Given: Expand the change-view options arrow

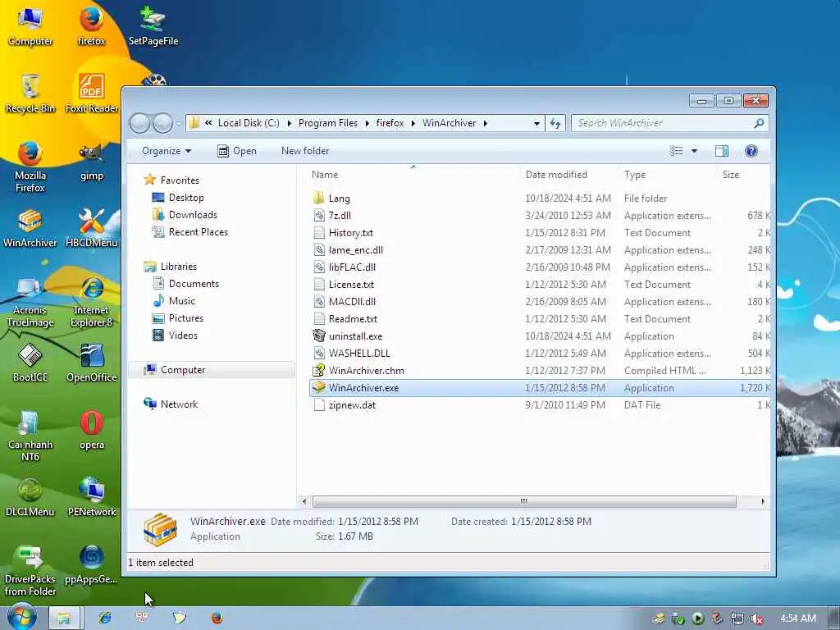Looking at the screenshot, I should 694,151.
